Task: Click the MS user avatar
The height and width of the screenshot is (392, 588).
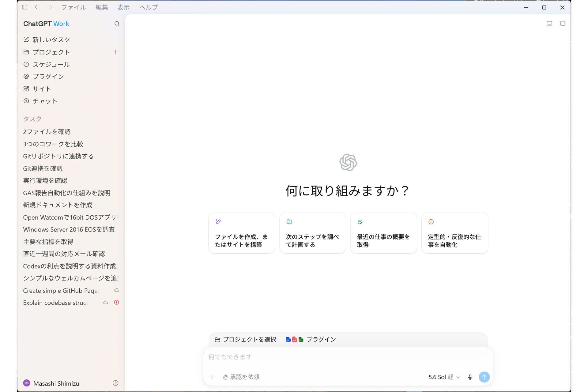Action: [x=27, y=383]
